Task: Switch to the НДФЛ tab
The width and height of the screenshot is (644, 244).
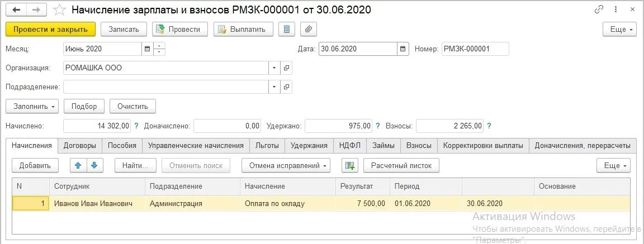Action: [x=350, y=145]
